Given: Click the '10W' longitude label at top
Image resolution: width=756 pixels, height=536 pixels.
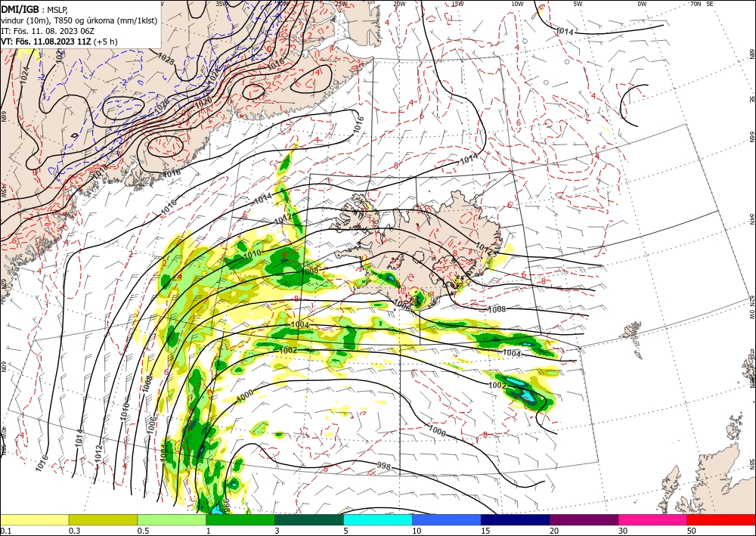Looking at the screenshot, I should click(517, 4).
